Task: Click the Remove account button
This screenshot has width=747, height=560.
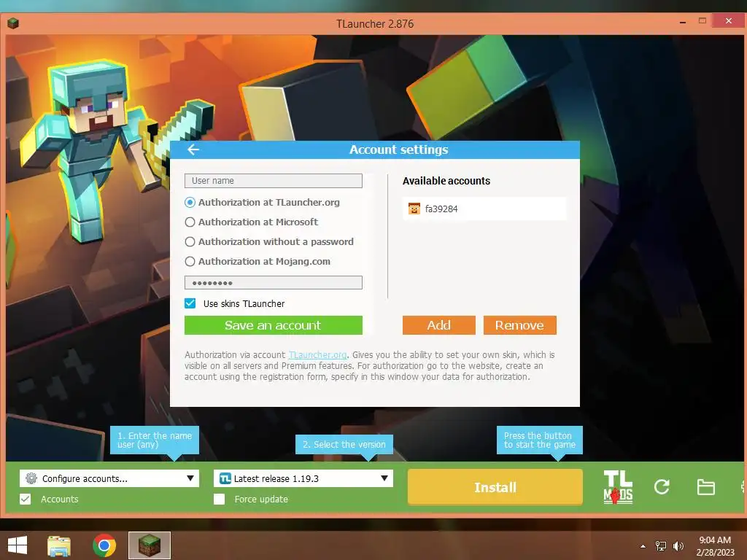Action: tap(519, 325)
